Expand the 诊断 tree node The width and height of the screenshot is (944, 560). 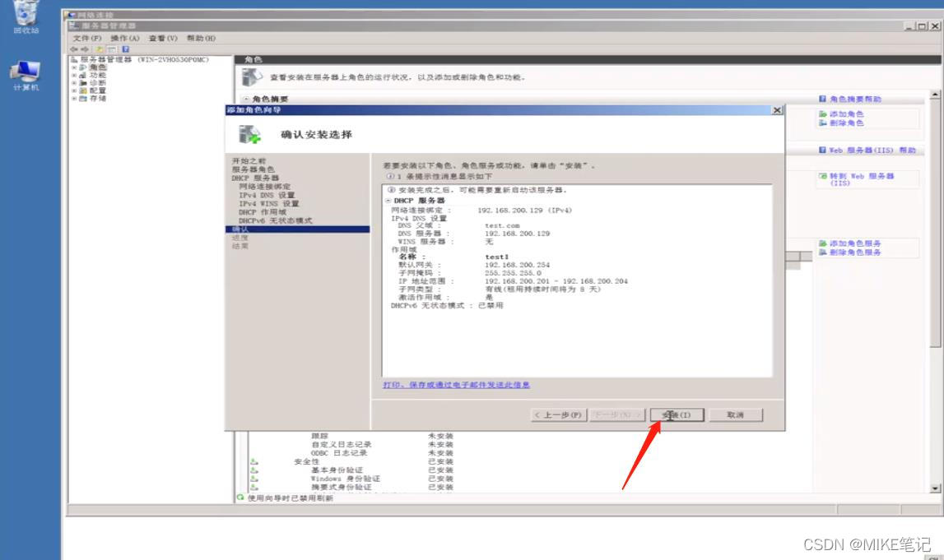74,83
